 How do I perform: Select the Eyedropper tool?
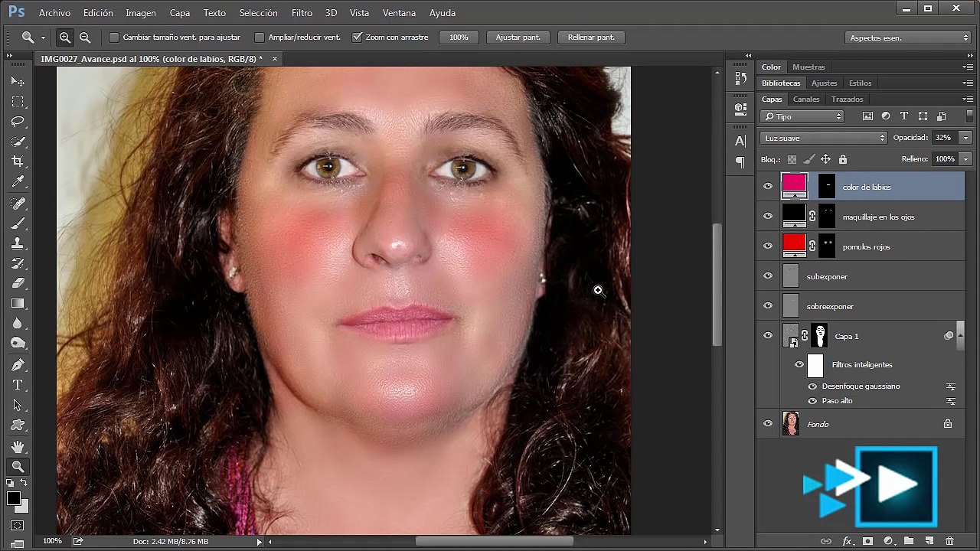pyautogui.click(x=18, y=182)
